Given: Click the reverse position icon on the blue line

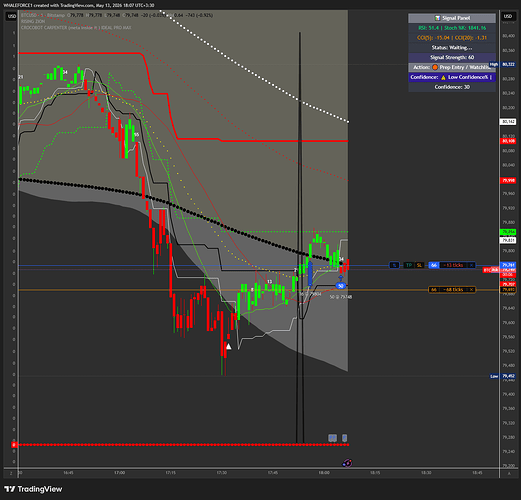Looking at the screenshot, I should [x=395, y=265].
